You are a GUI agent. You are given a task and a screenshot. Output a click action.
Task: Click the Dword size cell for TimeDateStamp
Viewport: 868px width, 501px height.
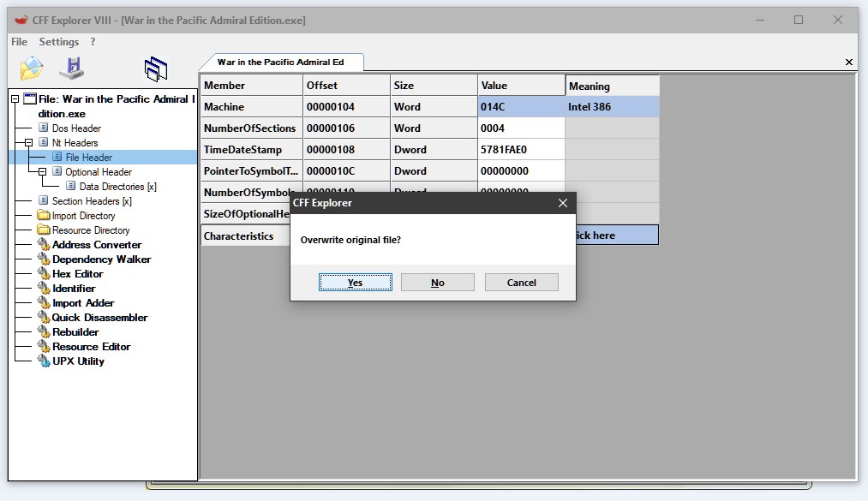[434, 150]
